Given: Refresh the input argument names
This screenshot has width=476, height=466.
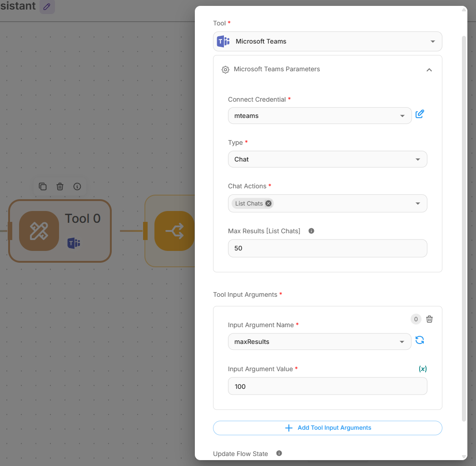Looking at the screenshot, I should [420, 340].
